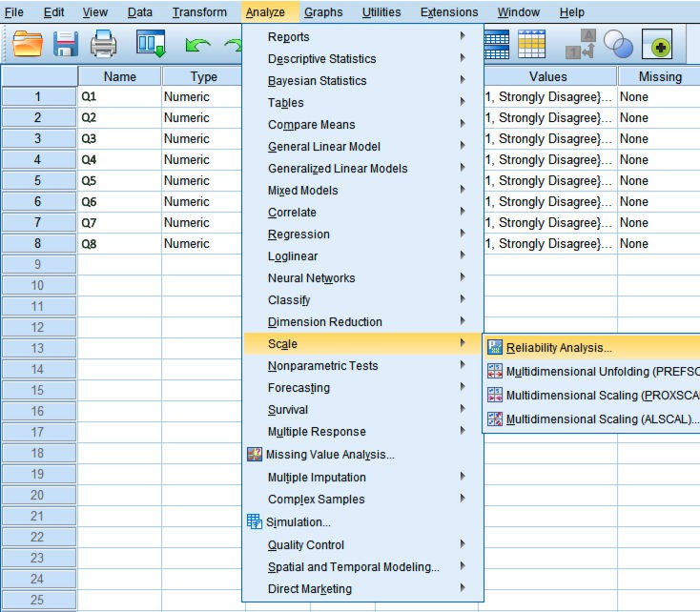This screenshot has height=612, width=700.
Task: Click the Recall recent dialogs icon
Action: click(152, 44)
